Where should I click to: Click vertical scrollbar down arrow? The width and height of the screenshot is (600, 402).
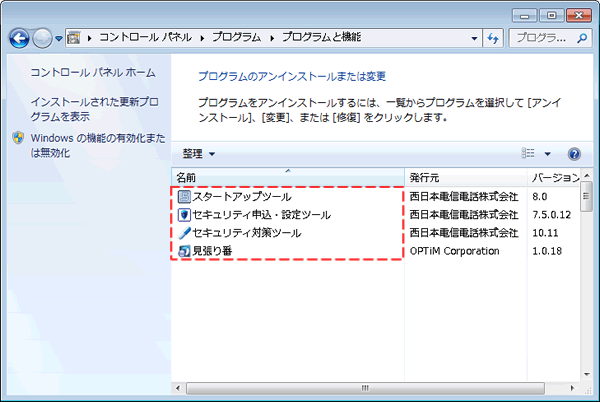pyautogui.click(x=587, y=374)
